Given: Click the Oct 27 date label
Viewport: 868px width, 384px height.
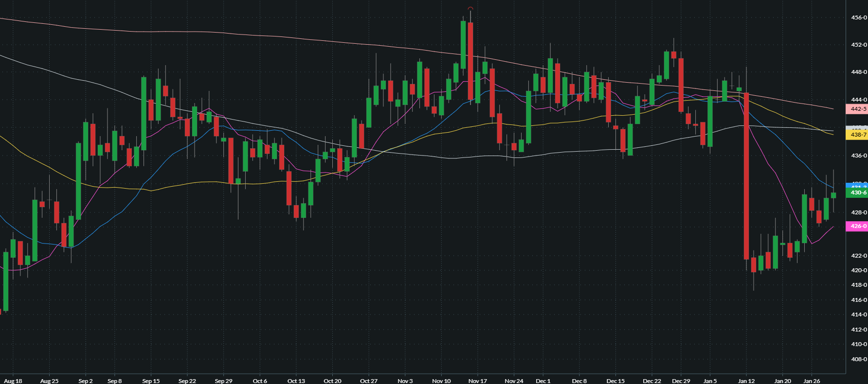Looking at the screenshot, I should (x=368, y=381).
